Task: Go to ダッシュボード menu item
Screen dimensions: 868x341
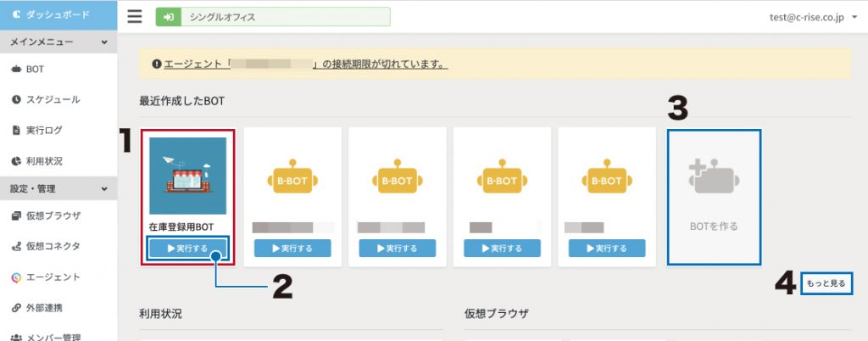Action: tap(58, 15)
